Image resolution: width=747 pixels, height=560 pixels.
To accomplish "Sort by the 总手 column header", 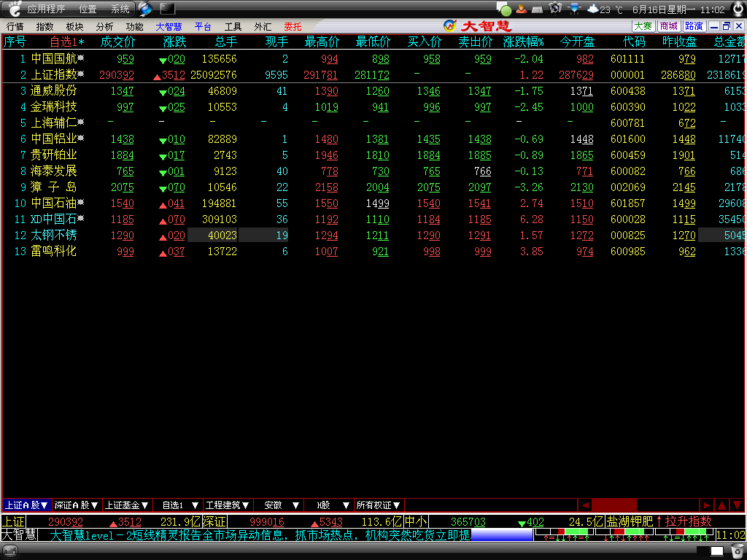I will [x=226, y=42].
